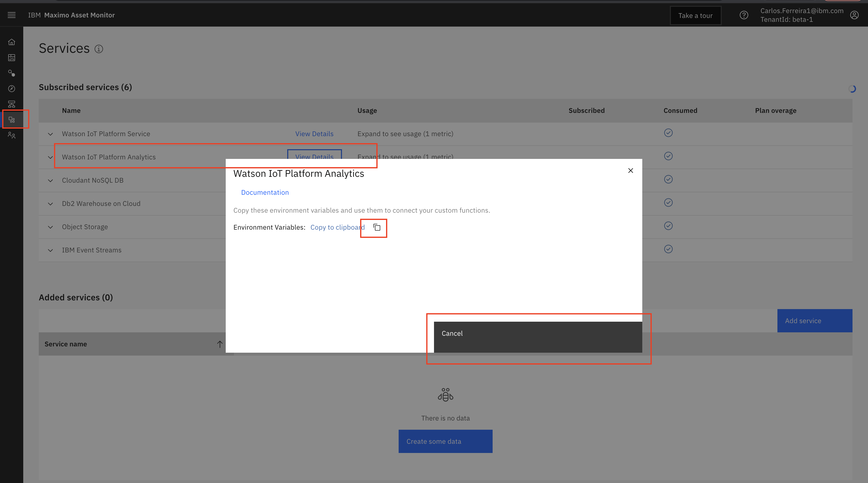Click the copy environment variables icon
Screen dimensions: 868x483
(x=377, y=227)
